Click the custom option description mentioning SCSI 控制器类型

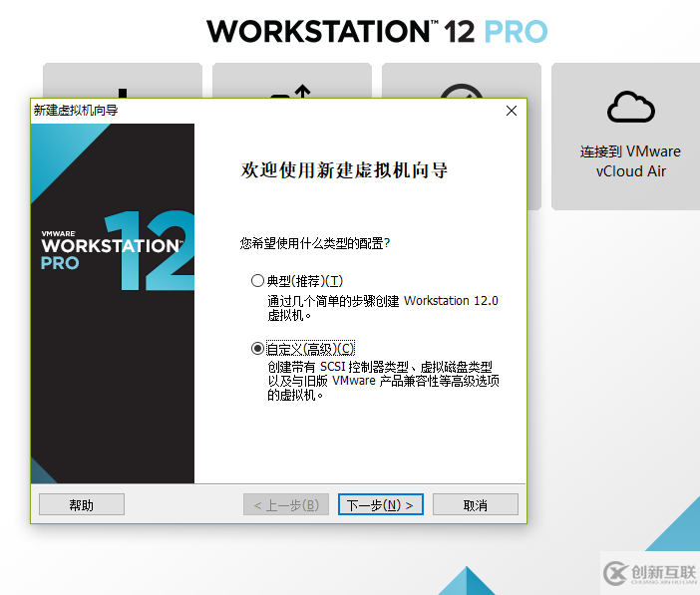[383, 381]
